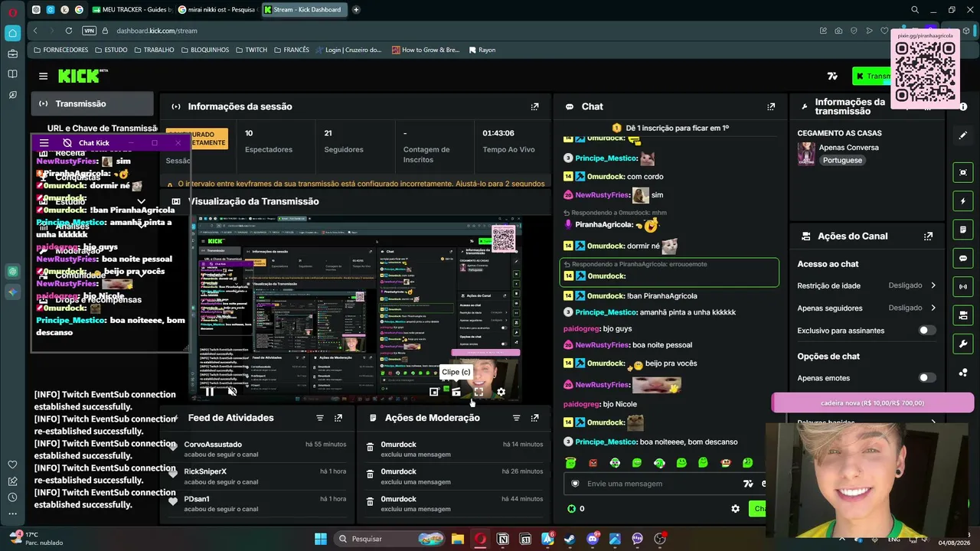Pop out the Ações de Moderação panel
Screen dimensions: 980x551
pos(534,418)
